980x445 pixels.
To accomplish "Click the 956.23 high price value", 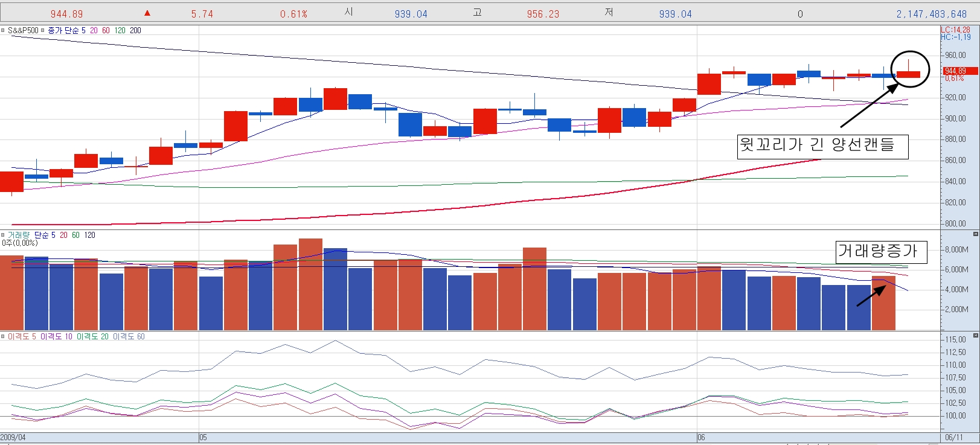I will pos(543,14).
